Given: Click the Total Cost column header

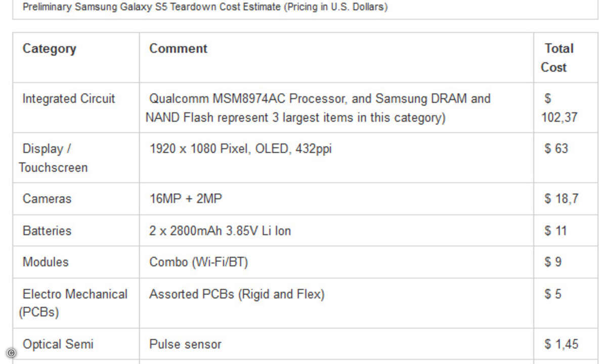Looking at the screenshot, I should (557, 58).
